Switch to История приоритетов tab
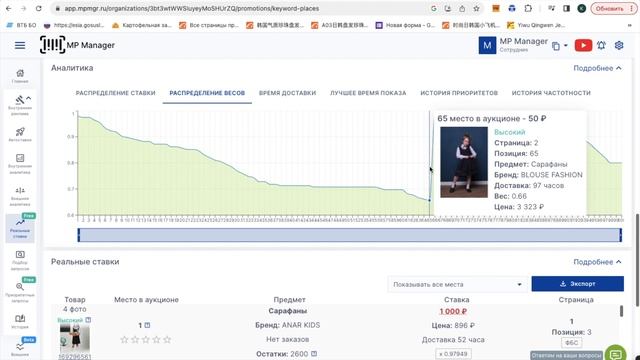The width and height of the screenshot is (640, 360). click(459, 93)
